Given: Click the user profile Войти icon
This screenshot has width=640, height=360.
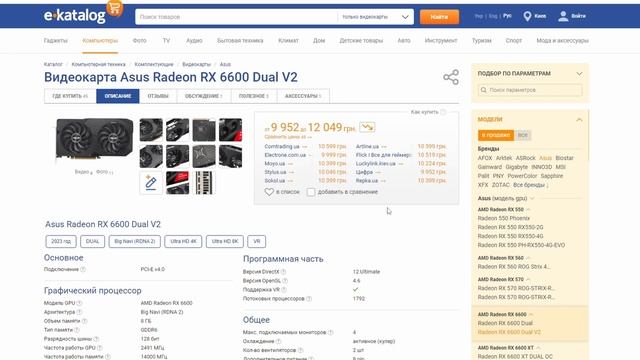Looking at the screenshot, I should (x=563, y=16).
